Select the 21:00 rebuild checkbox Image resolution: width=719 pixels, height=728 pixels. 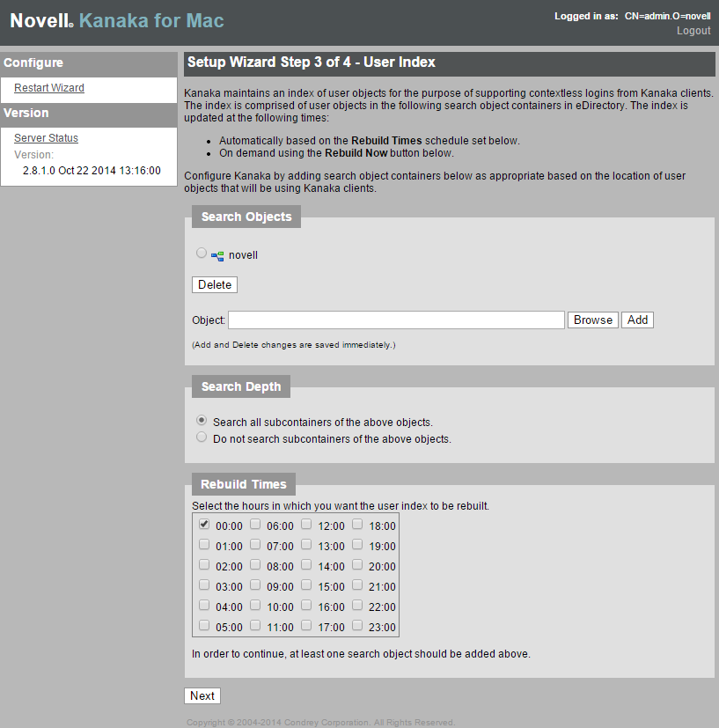click(x=357, y=585)
